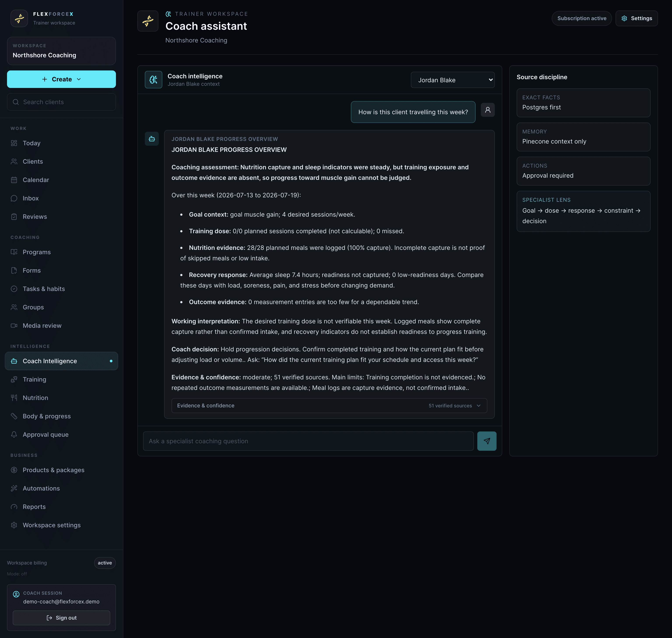Screen dimensions: 672x638
Task: Open the Automations magic wand icon
Action: [x=14, y=488]
